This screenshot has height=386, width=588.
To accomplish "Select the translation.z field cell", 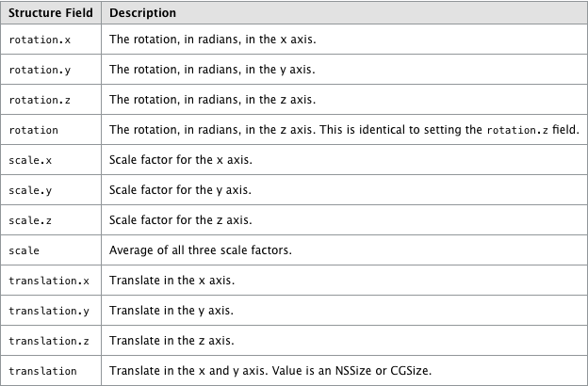I will [48, 342].
